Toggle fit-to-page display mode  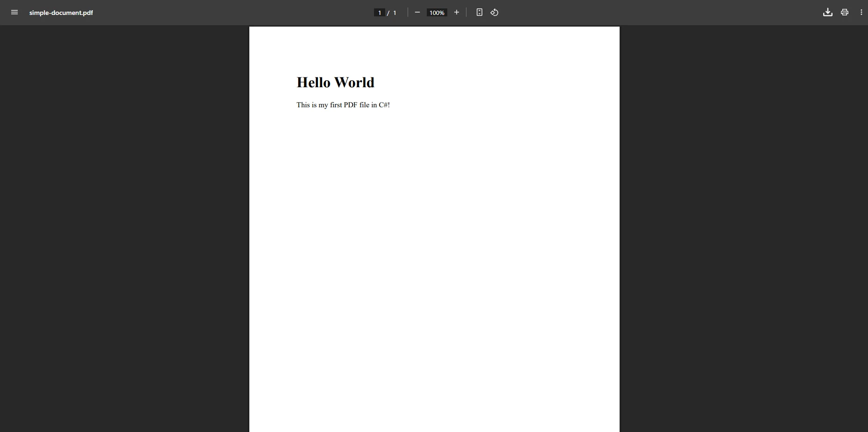coord(480,13)
